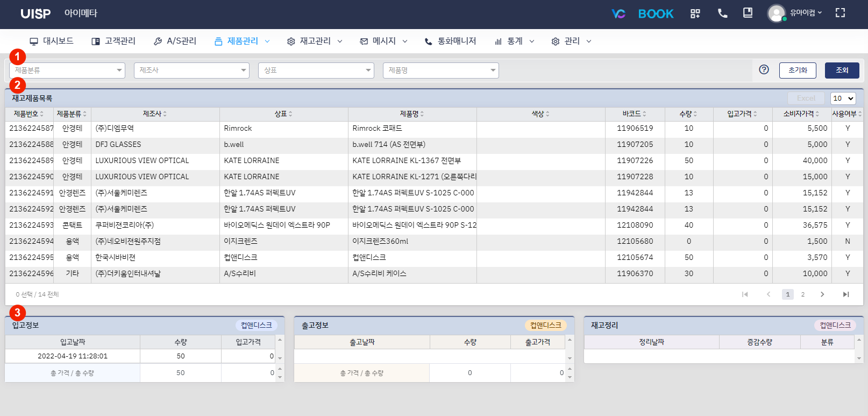
Task: Click the monitor icon beside 대시보드
Action: [x=34, y=41]
